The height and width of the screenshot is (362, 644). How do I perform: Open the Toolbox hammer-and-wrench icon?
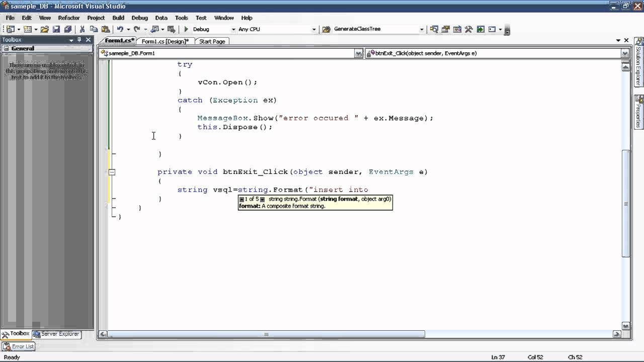(469, 29)
